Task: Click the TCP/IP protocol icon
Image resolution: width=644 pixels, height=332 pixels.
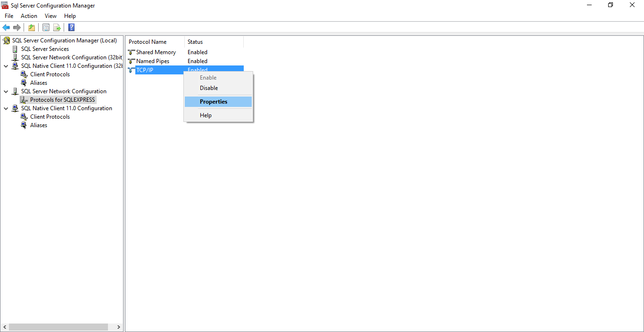Action: [131, 70]
